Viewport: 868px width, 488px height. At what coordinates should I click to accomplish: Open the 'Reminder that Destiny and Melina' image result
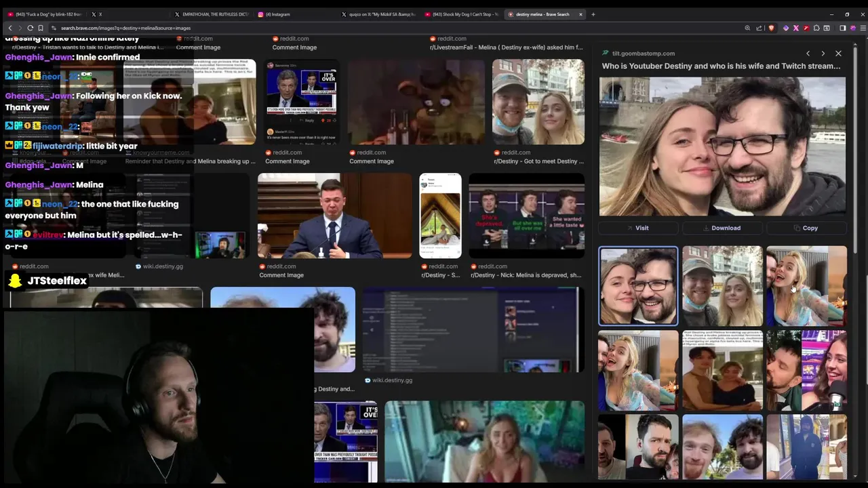190,102
